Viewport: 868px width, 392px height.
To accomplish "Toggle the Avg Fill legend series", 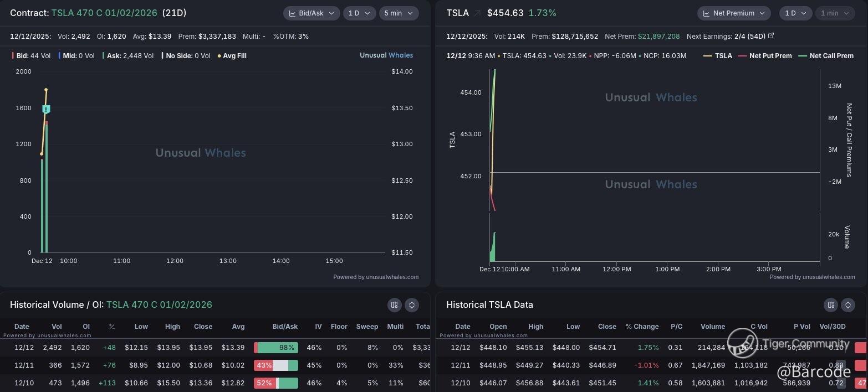I will (232, 55).
